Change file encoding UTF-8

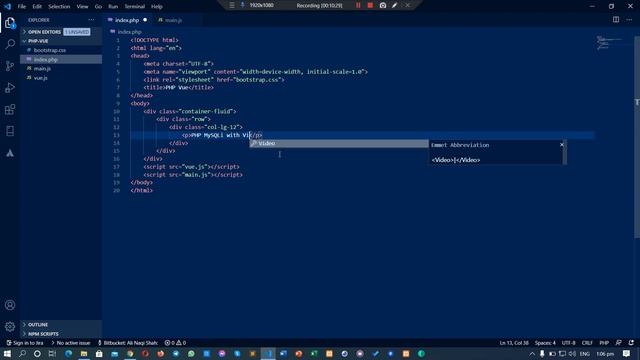point(568,343)
